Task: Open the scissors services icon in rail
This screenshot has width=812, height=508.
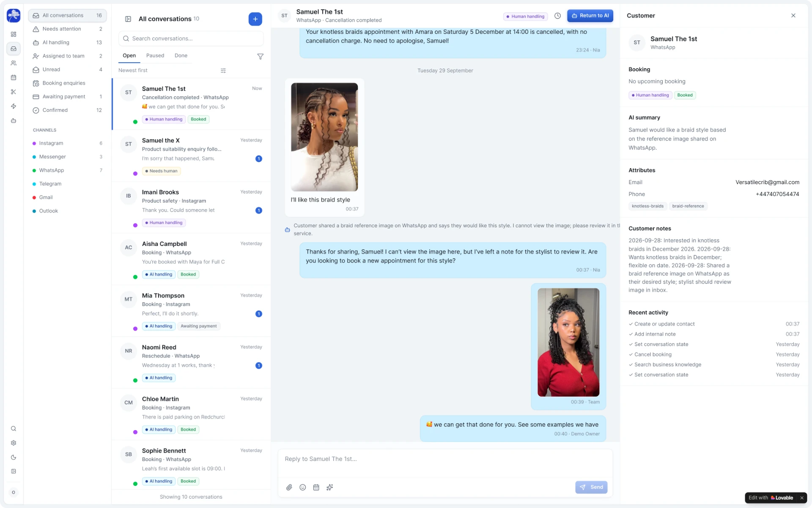Action: [x=14, y=92]
